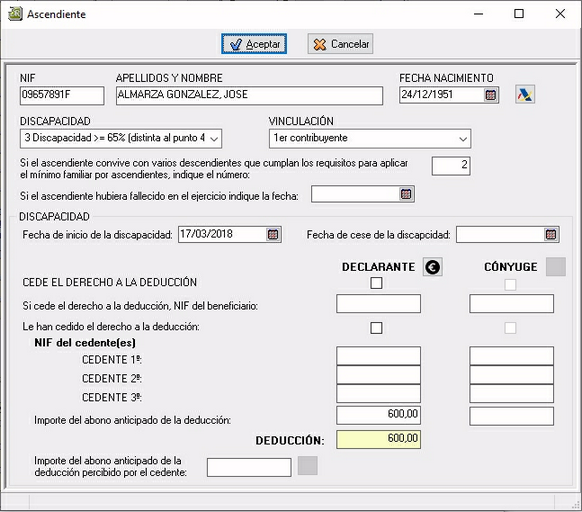Check declarante's cede el derecho box
Screen dimensions: 582x512
click(x=376, y=283)
